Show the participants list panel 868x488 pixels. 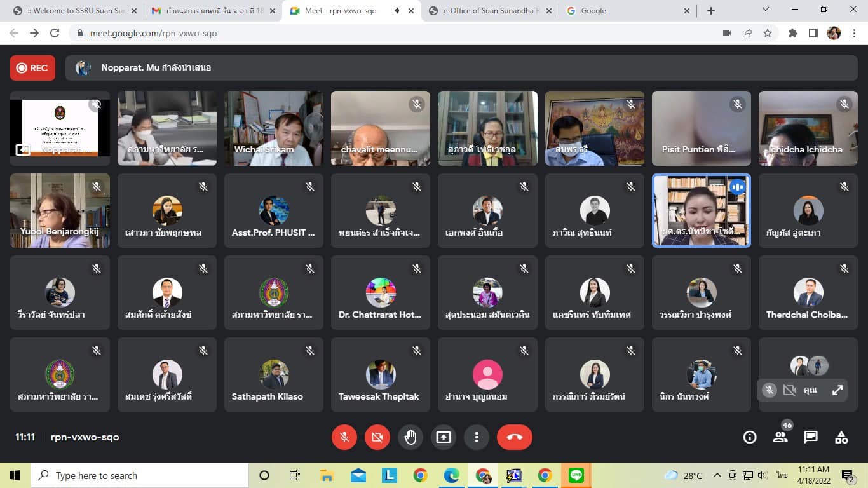pos(780,437)
